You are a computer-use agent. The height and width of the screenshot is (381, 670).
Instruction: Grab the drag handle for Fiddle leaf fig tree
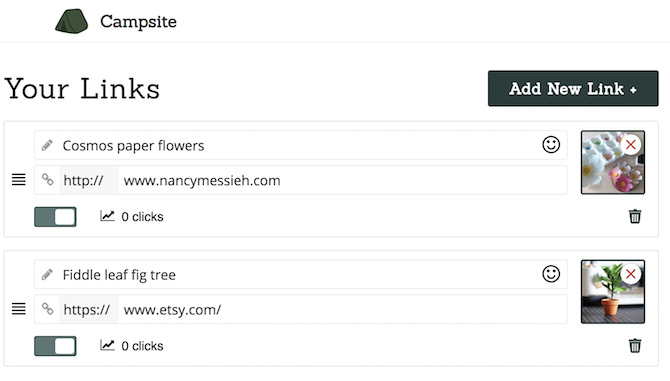coord(18,308)
